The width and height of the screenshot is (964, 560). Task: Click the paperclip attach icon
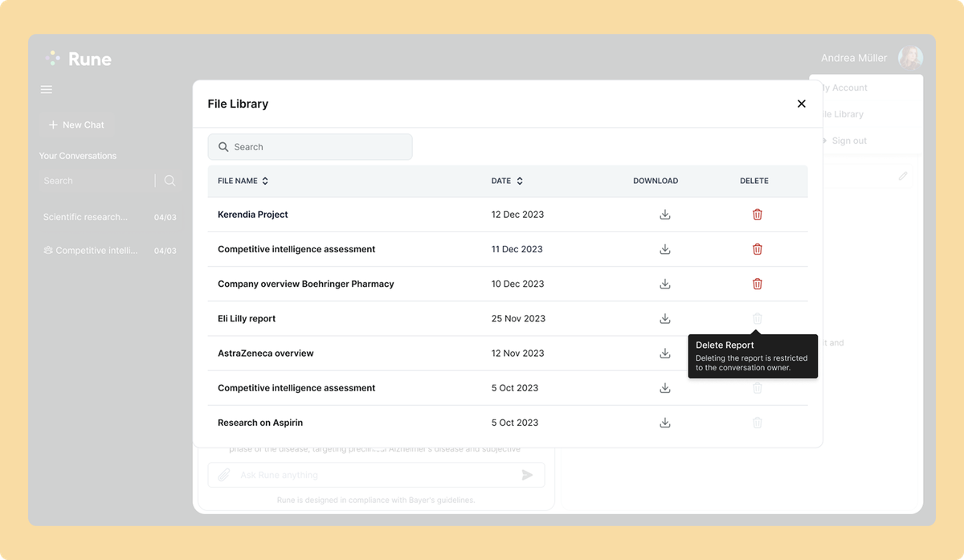click(224, 475)
